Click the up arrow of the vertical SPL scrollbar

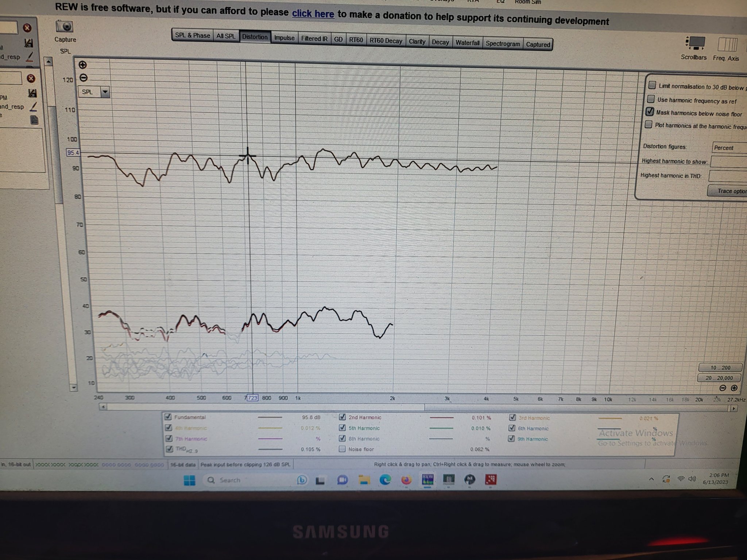pyautogui.click(x=49, y=62)
